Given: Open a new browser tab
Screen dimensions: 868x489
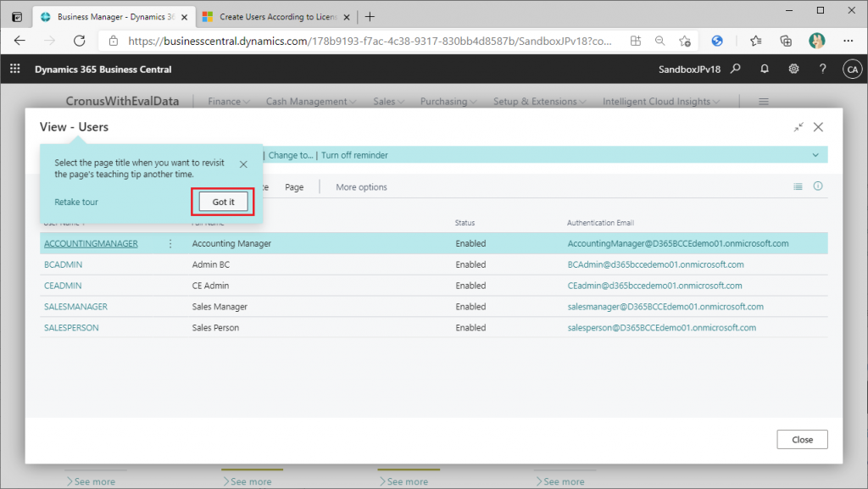Looking at the screenshot, I should (x=370, y=17).
